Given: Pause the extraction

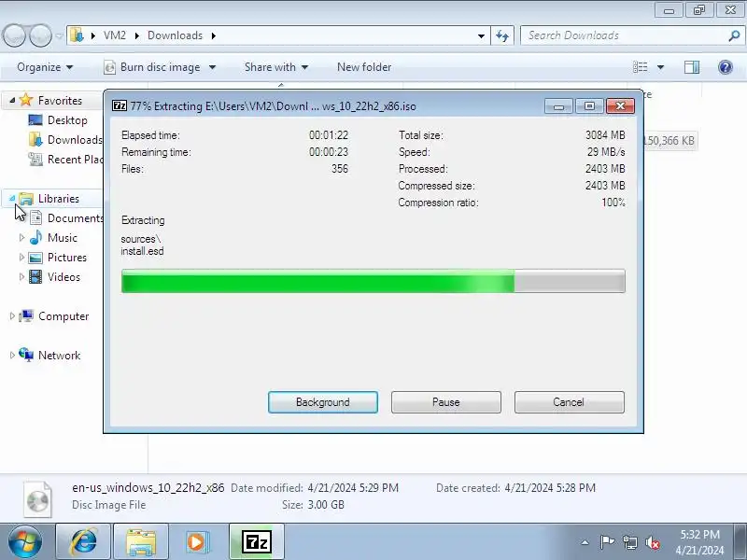Looking at the screenshot, I should tap(446, 402).
